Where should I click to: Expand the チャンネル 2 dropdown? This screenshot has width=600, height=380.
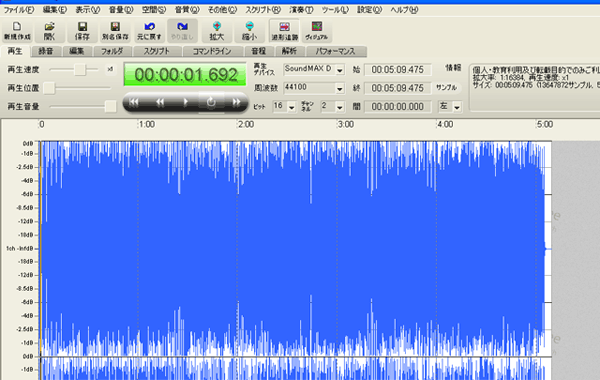click(x=339, y=107)
